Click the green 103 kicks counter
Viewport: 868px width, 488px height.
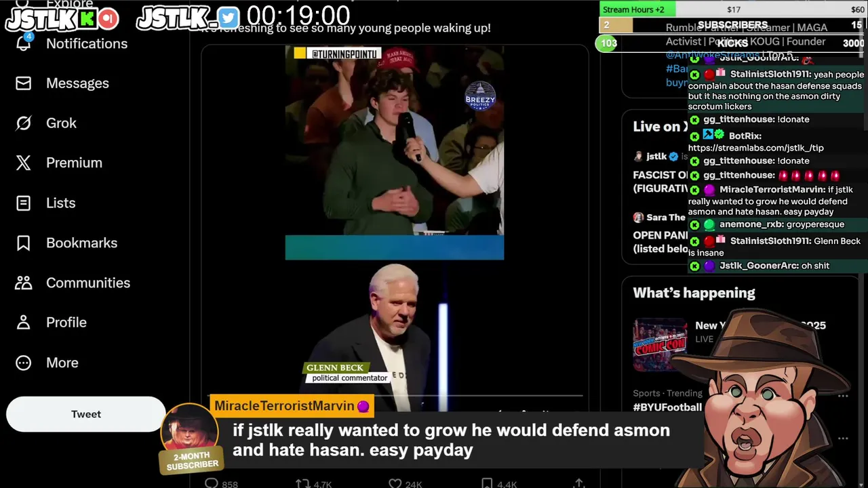(x=608, y=43)
